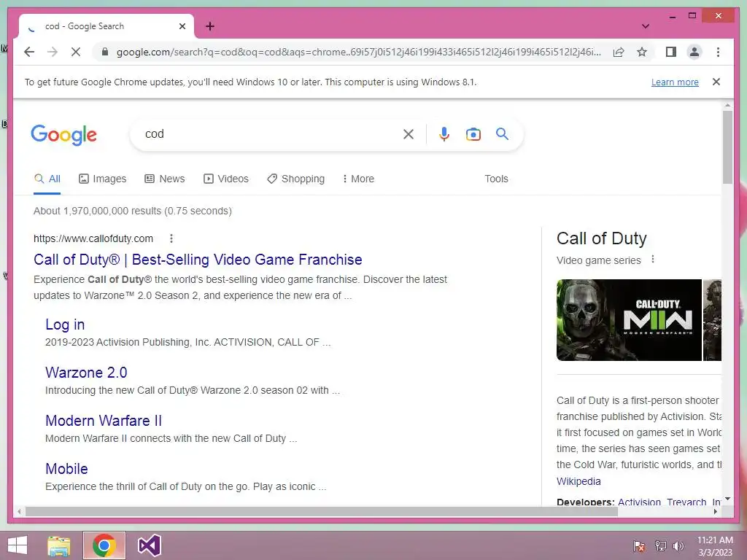Viewport: 747px width, 560px height.
Task: Select the All results tab
Action: (x=47, y=179)
